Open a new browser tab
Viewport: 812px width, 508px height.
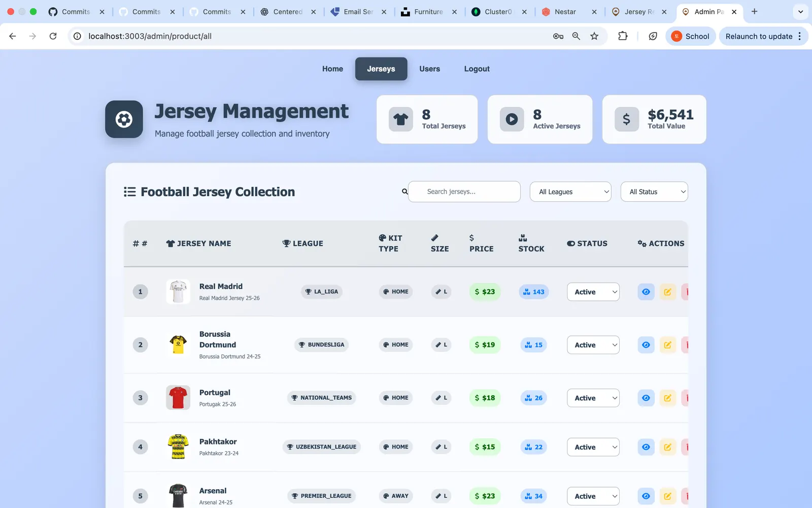[754, 12]
